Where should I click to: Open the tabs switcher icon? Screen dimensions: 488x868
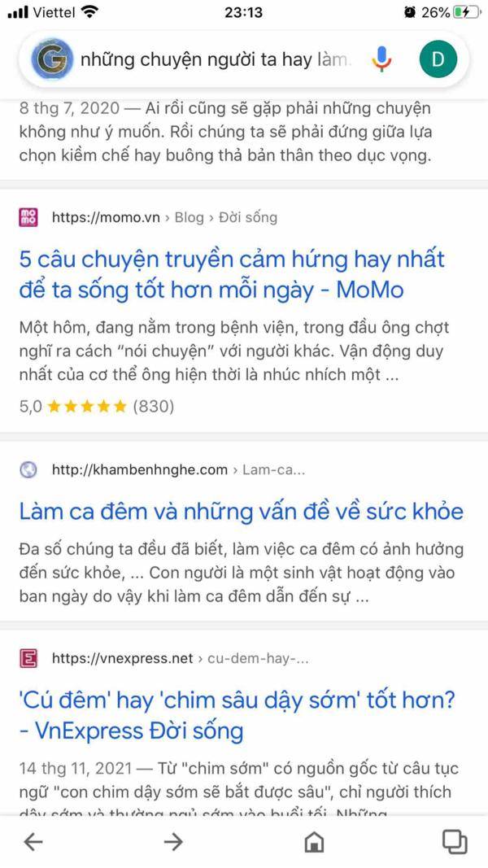click(x=455, y=842)
